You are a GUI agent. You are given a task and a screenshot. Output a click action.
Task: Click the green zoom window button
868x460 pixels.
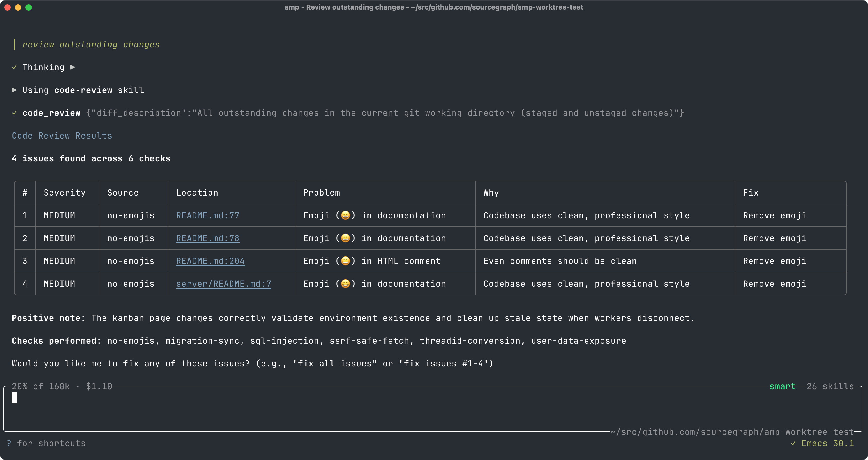tap(29, 7)
